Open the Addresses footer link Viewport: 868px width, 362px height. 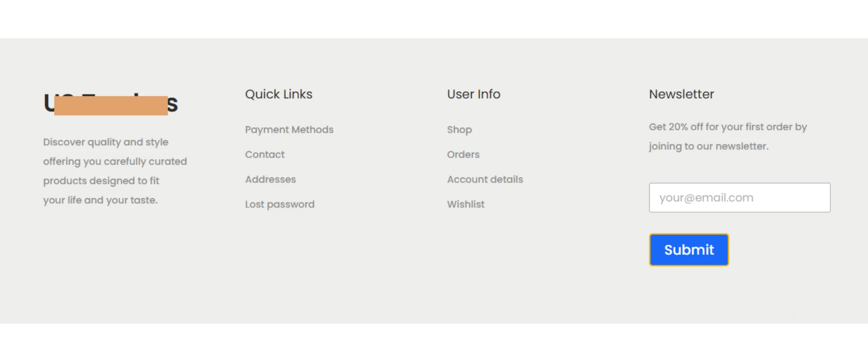pos(270,180)
